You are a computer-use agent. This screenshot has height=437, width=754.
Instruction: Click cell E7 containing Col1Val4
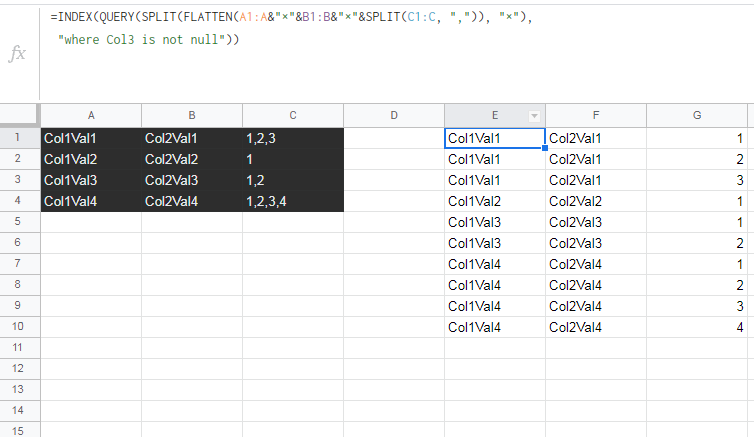pos(495,264)
